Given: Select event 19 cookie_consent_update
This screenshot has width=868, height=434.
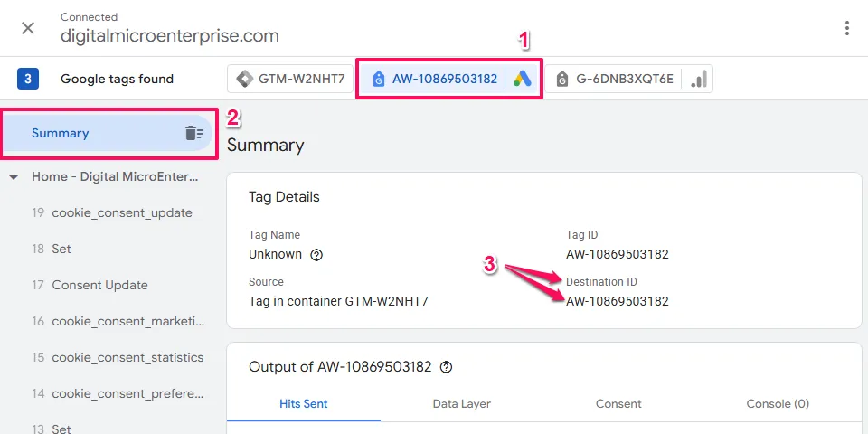Looking at the screenshot, I should (122, 213).
